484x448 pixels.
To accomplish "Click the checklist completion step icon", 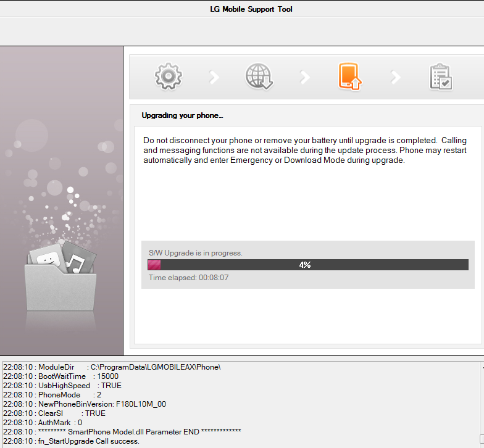I will click(441, 77).
